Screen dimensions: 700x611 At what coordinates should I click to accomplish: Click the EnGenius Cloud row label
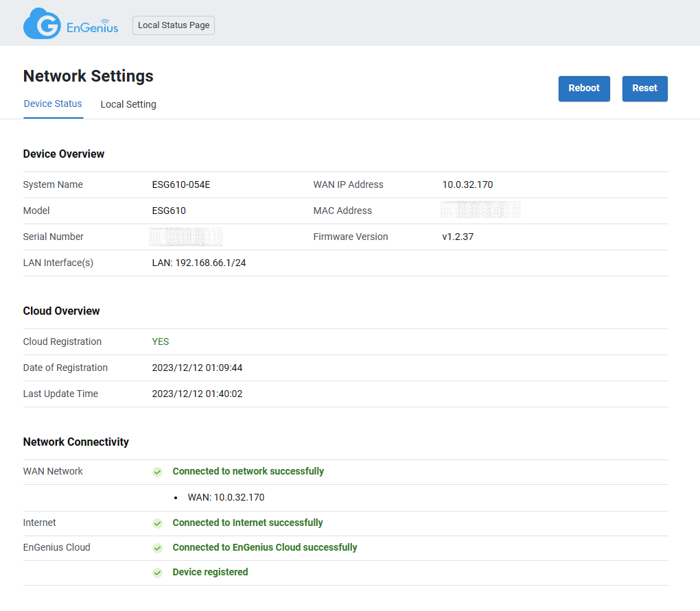coord(57,547)
